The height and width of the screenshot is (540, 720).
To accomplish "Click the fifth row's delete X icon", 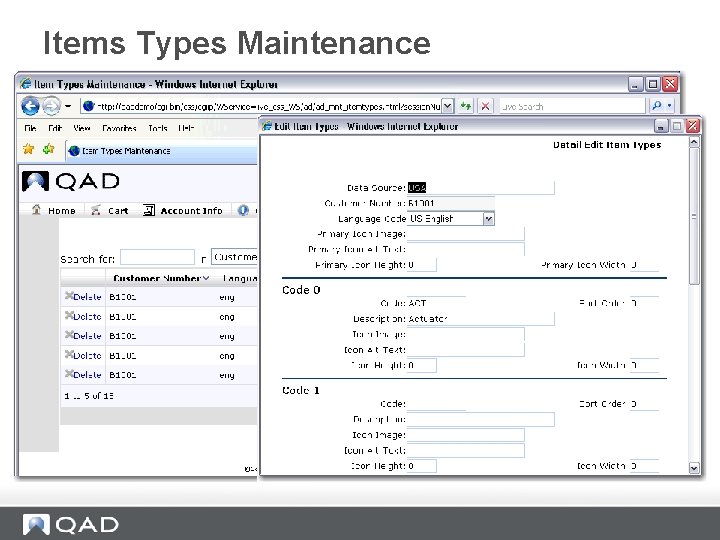I will [x=69, y=373].
